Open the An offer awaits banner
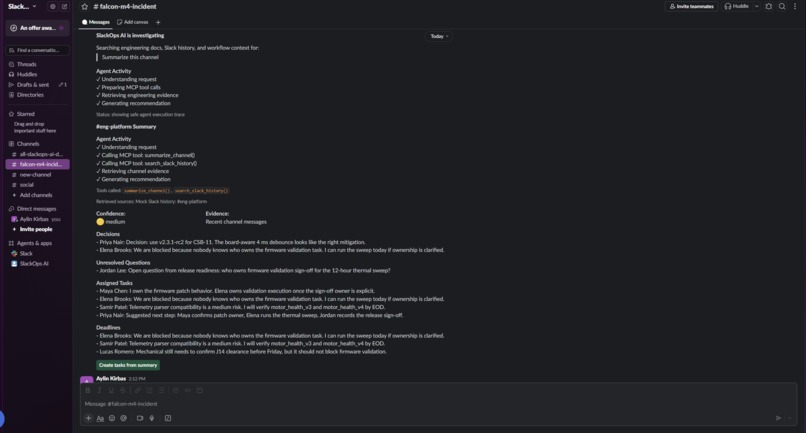The width and height of the screenshot is (806, 433). pyautogui.click(x=37, y=28)
